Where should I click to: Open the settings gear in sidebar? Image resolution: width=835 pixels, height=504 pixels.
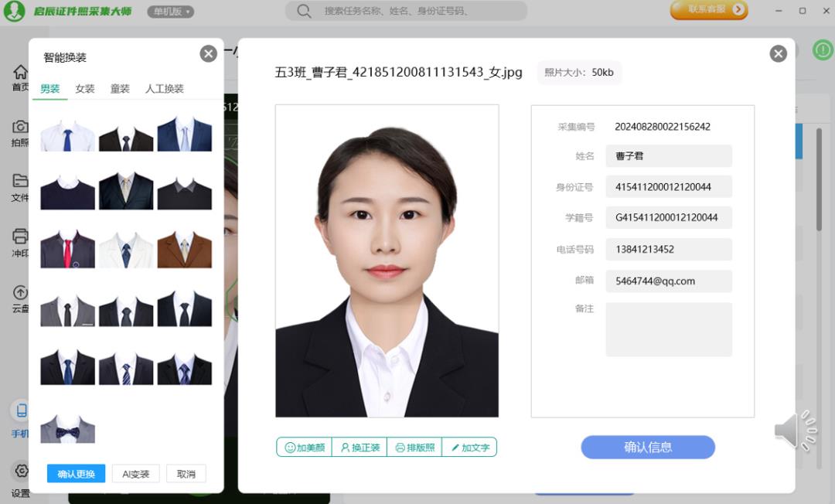pos(20,471)
